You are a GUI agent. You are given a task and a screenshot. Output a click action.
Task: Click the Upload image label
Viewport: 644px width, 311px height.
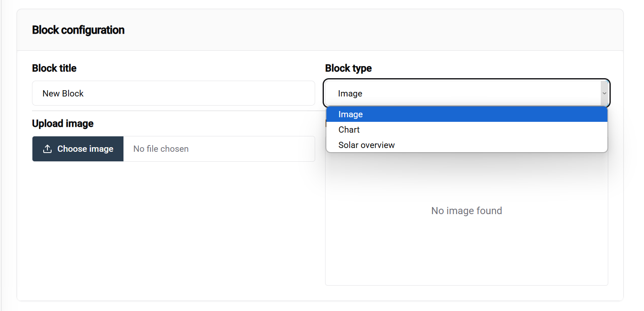tap(63, 123)
